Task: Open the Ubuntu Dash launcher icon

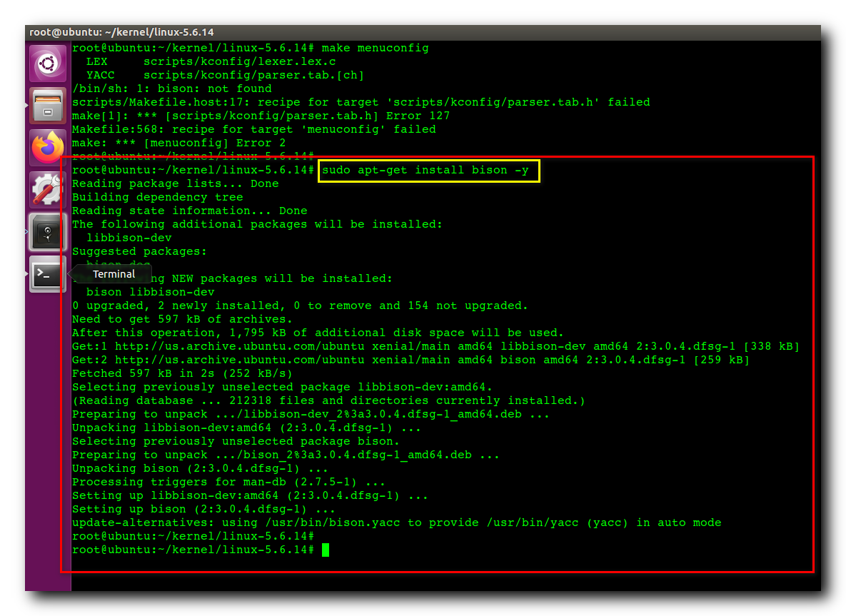Action: click(47, 63)
